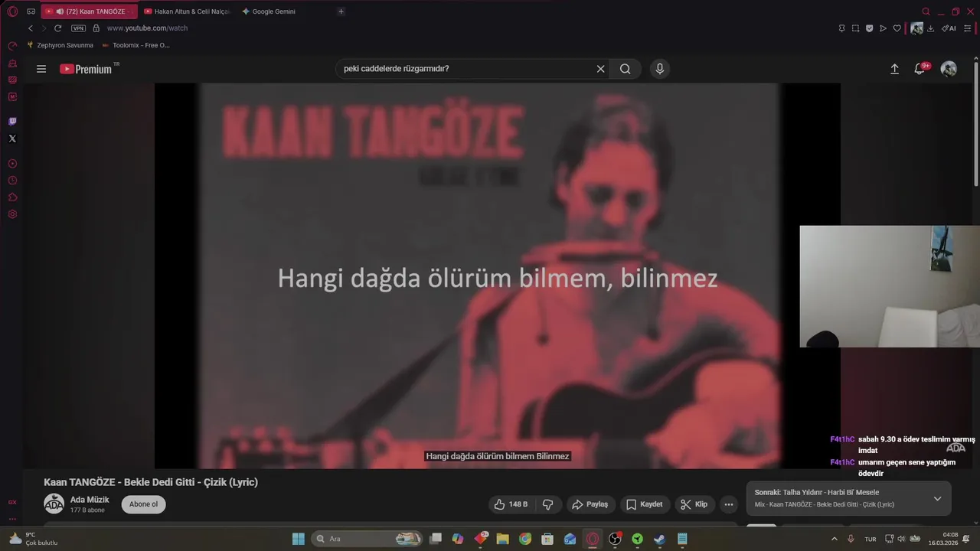Expand the Sonraki mix playlist chevron
The width and height of the screenshot is (980, 551).
pyautogui.click(x=937, y=499)
